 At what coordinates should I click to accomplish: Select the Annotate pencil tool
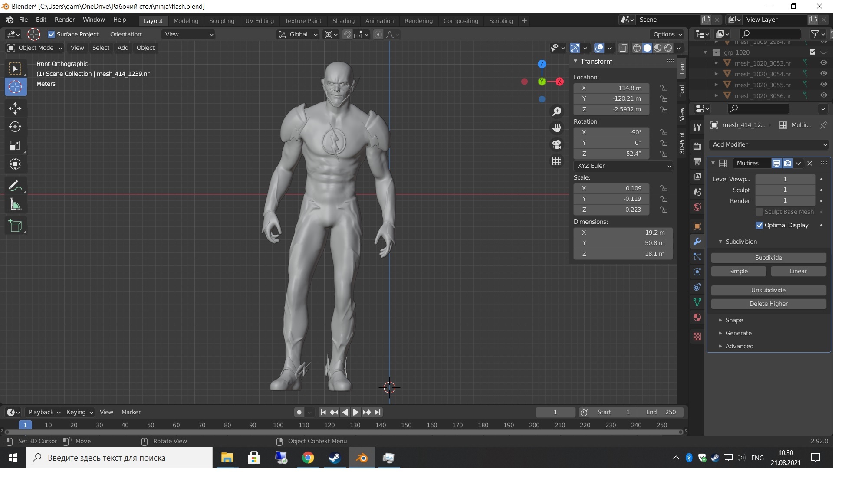pyautogui.click(x=15, y=186)
